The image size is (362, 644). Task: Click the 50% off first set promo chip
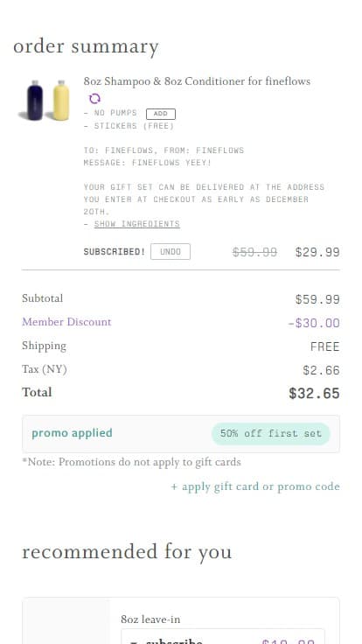(270, 434)
